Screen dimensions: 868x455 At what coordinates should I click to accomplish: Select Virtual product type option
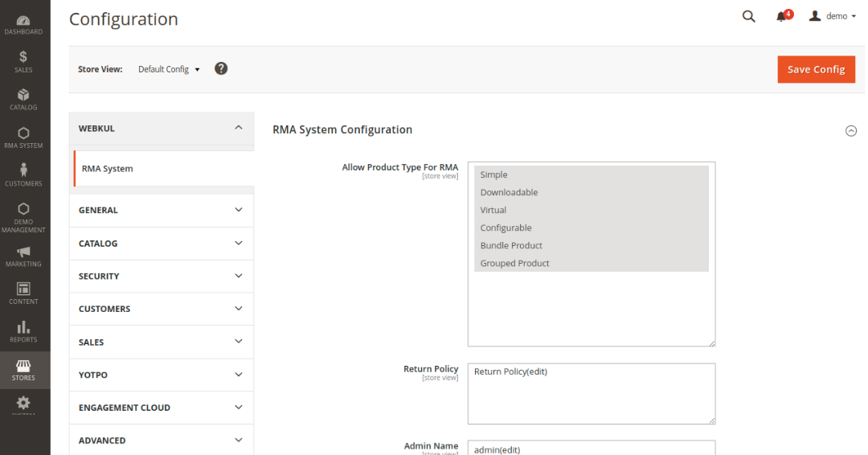(592, 210)
